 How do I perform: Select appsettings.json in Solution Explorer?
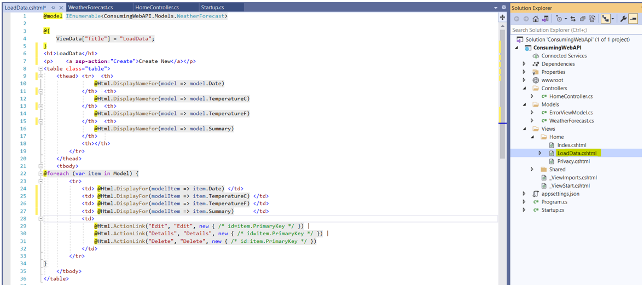[x=560, y=194]
